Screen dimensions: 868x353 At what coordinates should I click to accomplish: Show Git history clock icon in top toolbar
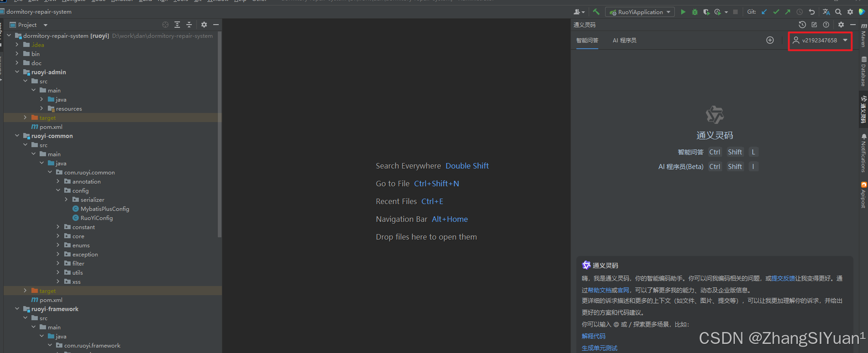tap(800, 12)
